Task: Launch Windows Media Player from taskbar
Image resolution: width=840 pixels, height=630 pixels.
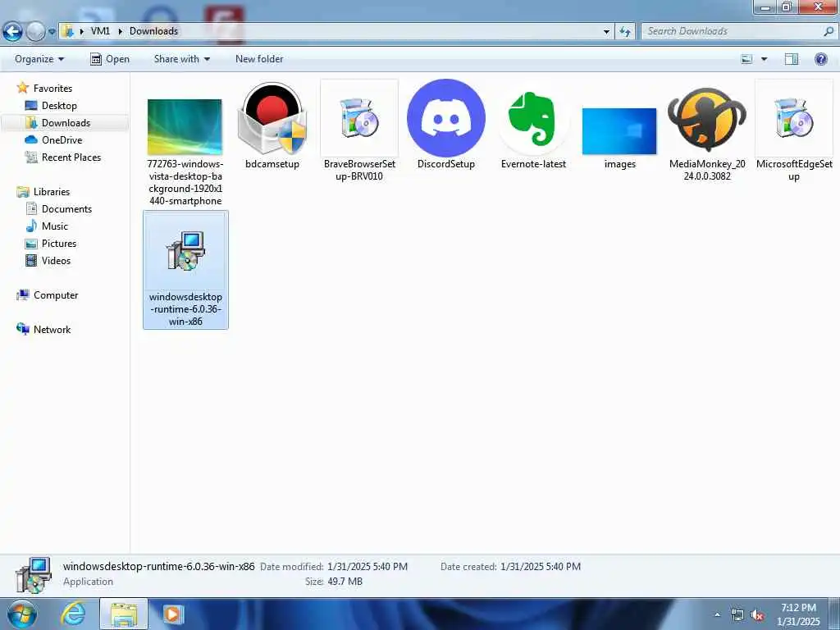Action: [172, 614]
